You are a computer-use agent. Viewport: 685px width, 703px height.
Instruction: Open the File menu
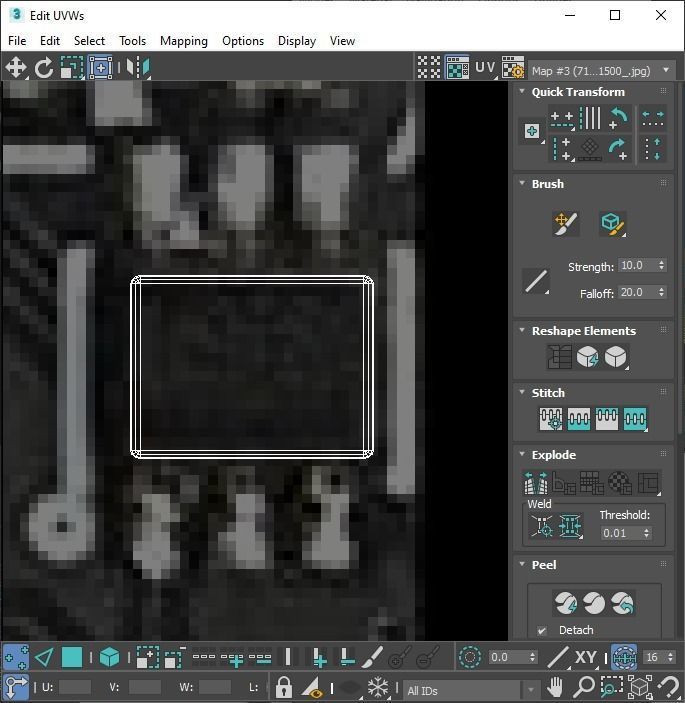[x=17, y=41]
